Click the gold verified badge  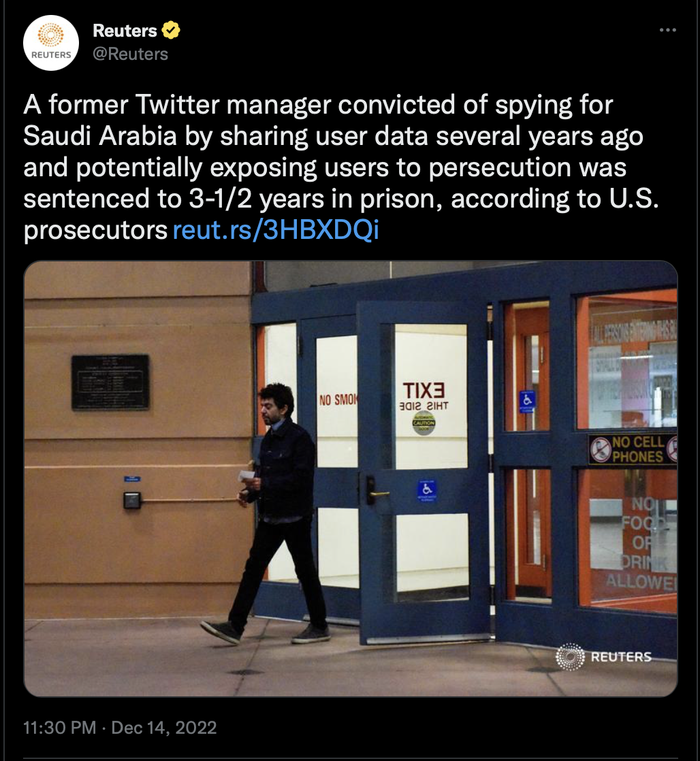click(x=170, y=30)
